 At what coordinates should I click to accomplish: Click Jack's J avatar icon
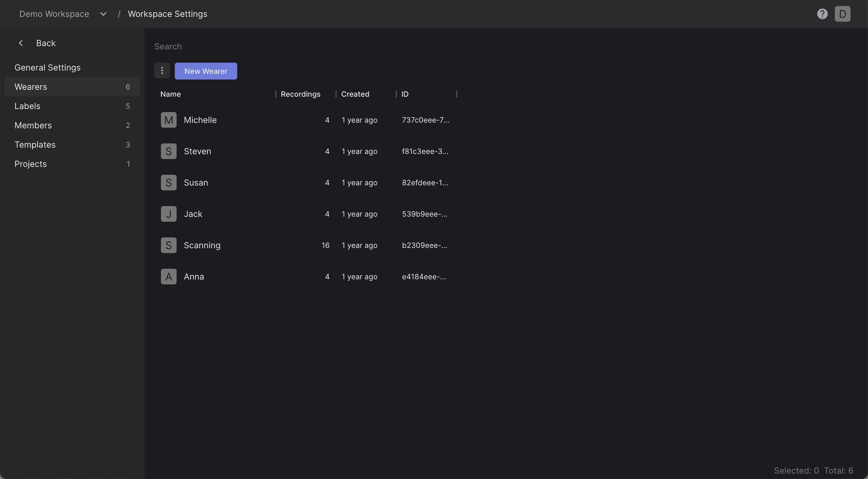pos(168,214)
